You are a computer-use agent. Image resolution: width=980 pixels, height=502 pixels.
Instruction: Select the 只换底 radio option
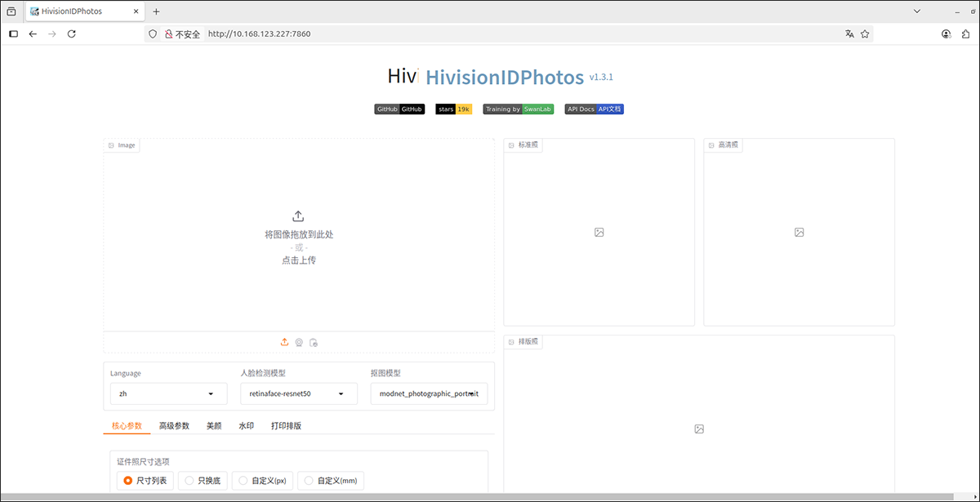(203, 481)
